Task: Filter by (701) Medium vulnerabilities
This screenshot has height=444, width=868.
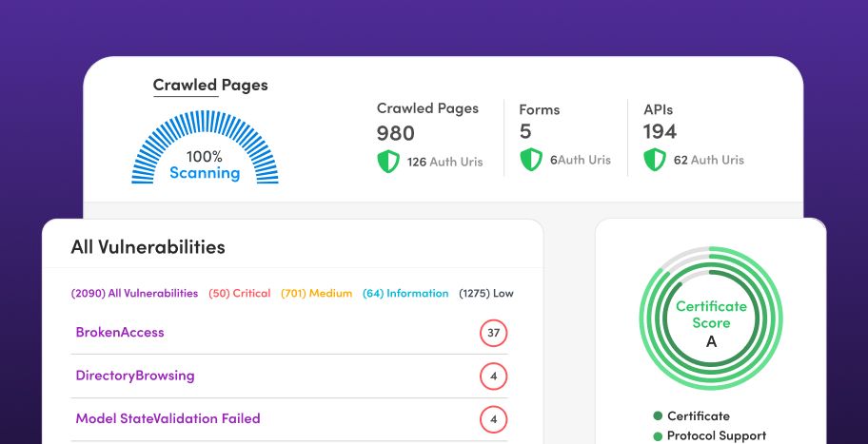Action: pos(316,294)
